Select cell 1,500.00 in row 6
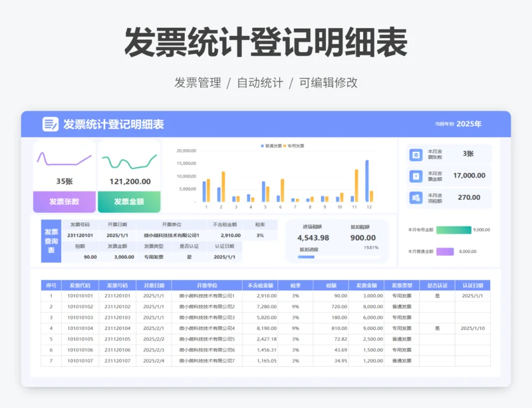 366,350
